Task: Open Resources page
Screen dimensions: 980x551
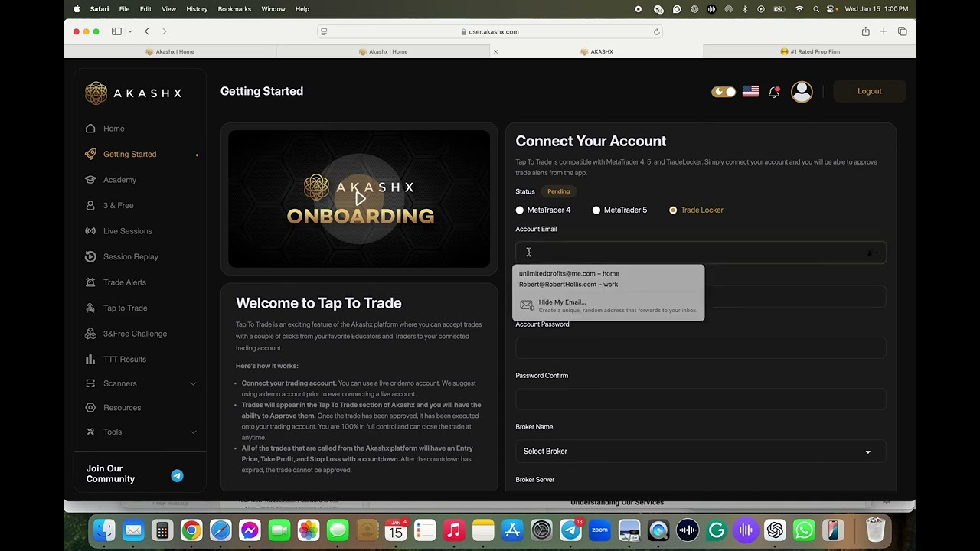Action: (122, 408)
